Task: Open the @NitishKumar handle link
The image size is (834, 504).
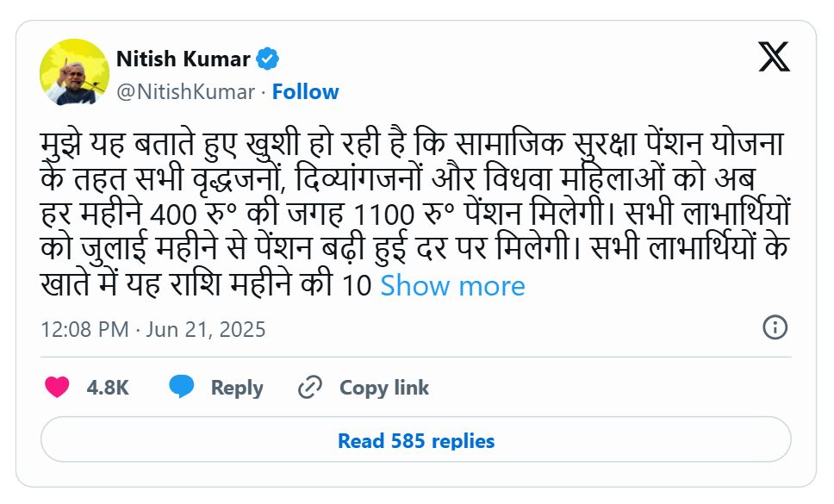Action: (185, 91)
